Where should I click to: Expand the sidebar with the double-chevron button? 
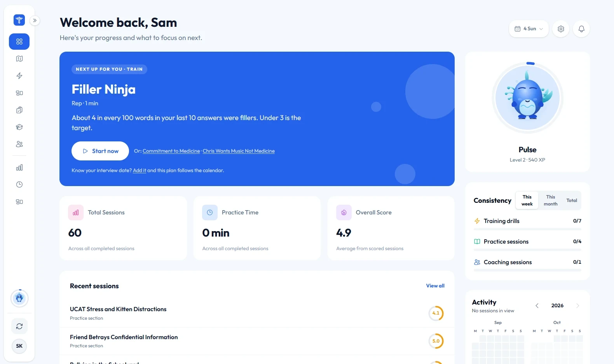coord(35,20)
